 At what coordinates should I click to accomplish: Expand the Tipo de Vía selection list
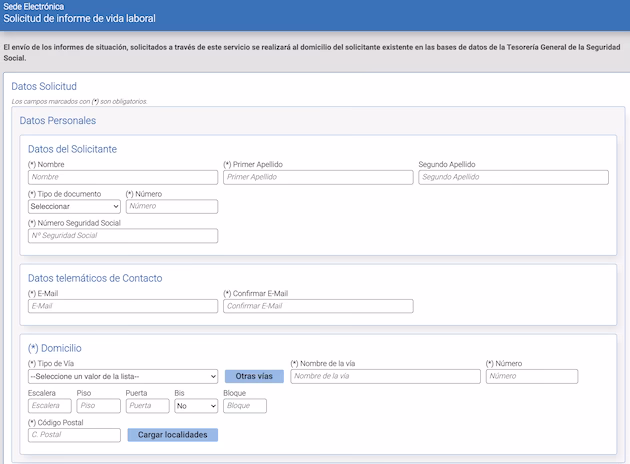tap(123, 376)
